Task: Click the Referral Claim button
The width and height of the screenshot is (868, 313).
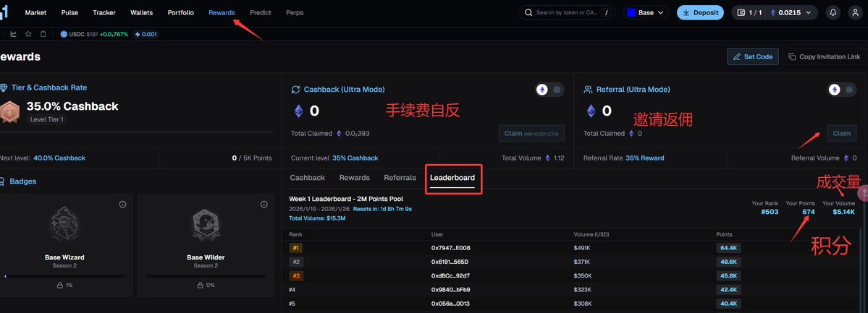Action: click(x=842, y=133)
